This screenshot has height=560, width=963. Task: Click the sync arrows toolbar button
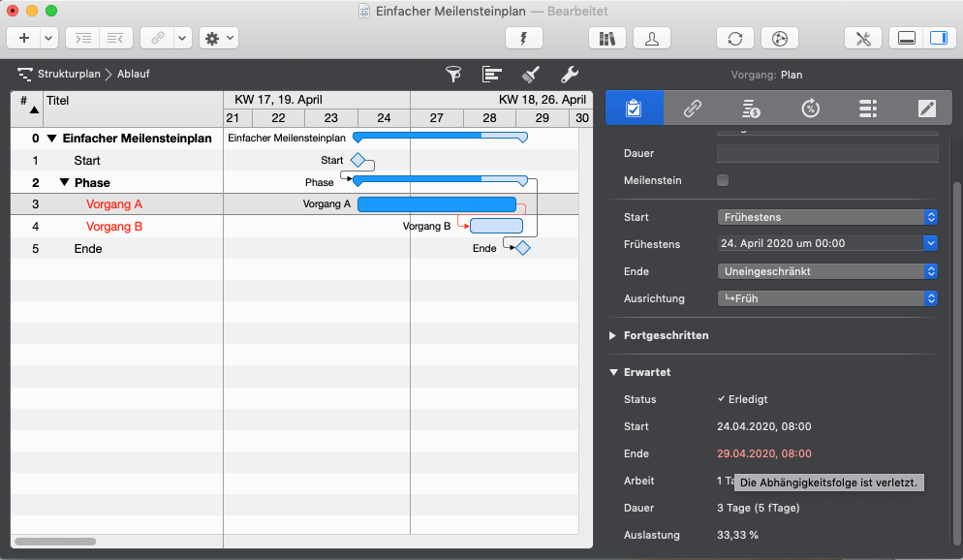click(735, 38)
